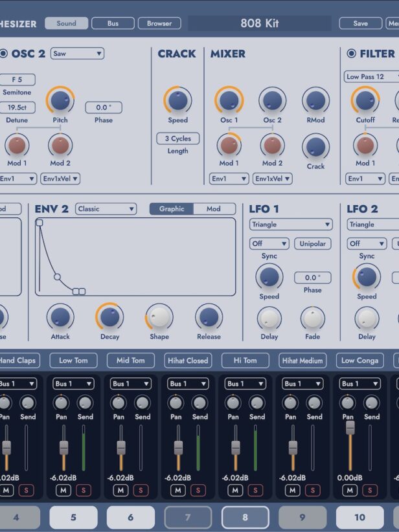
Task: Select the Hihat Closed sound button
Action: (x=188, y=360)
